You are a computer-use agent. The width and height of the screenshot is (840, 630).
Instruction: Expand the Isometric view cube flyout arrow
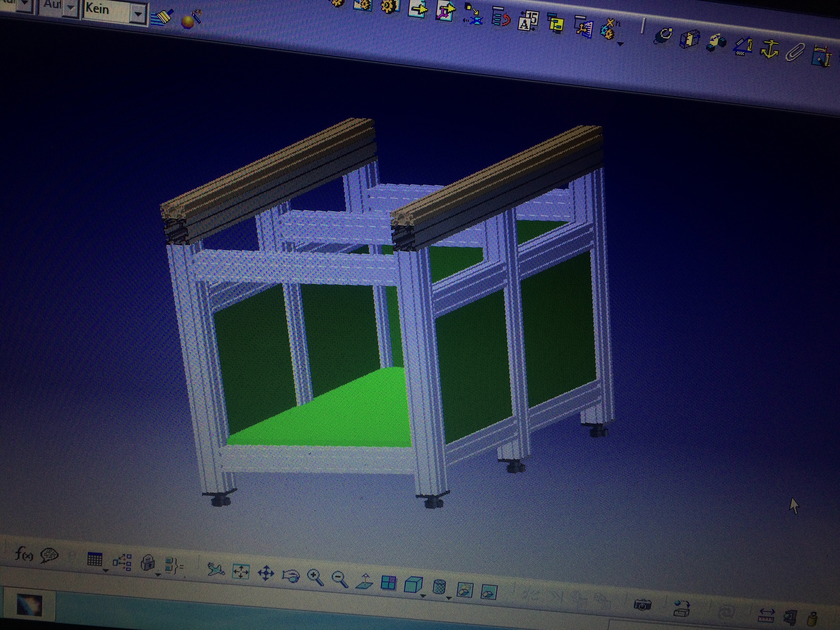[x=423, y=596]
